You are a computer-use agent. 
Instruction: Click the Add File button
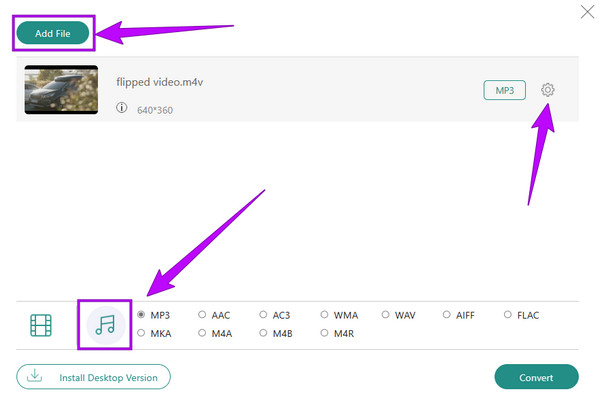[x=53, y=33]
